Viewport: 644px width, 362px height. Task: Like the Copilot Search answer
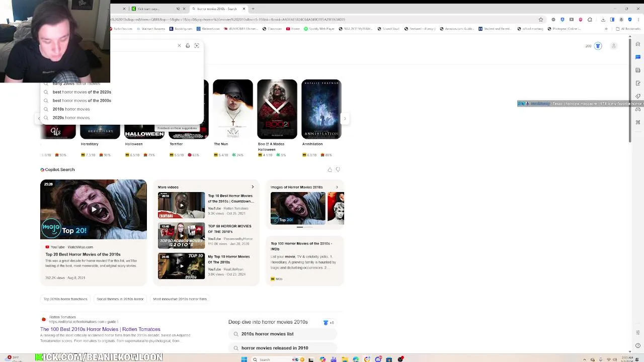tap(330, 170)
